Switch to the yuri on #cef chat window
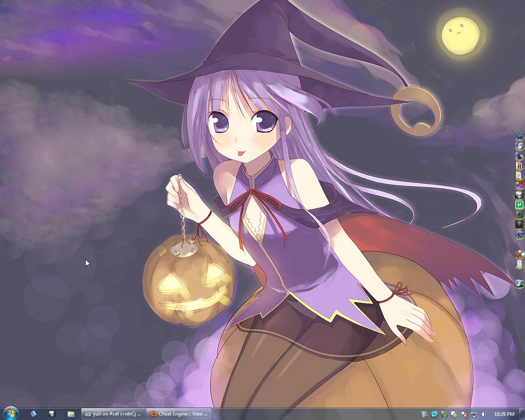525x420 pixels. pyautogui.click(x=113, y=414)
